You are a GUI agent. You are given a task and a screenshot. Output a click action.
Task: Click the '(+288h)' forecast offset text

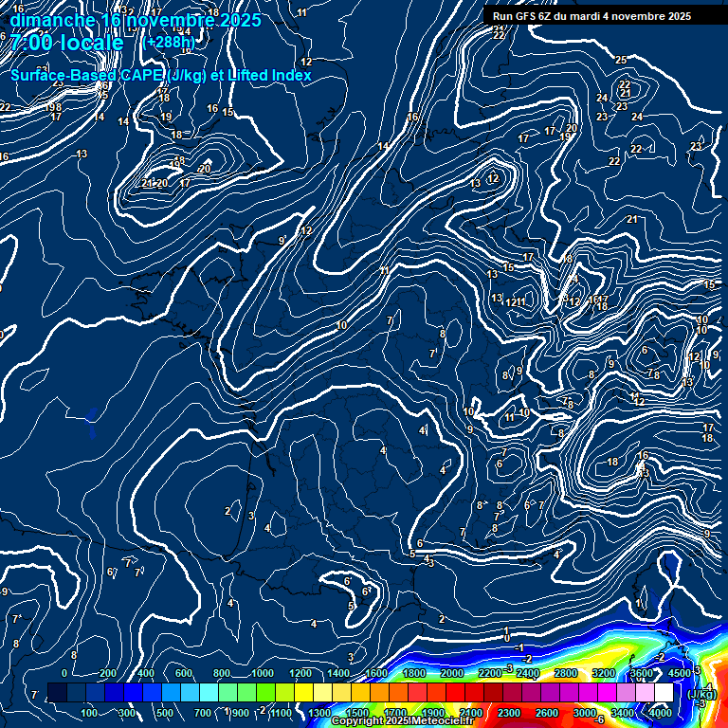pos(169,43)
